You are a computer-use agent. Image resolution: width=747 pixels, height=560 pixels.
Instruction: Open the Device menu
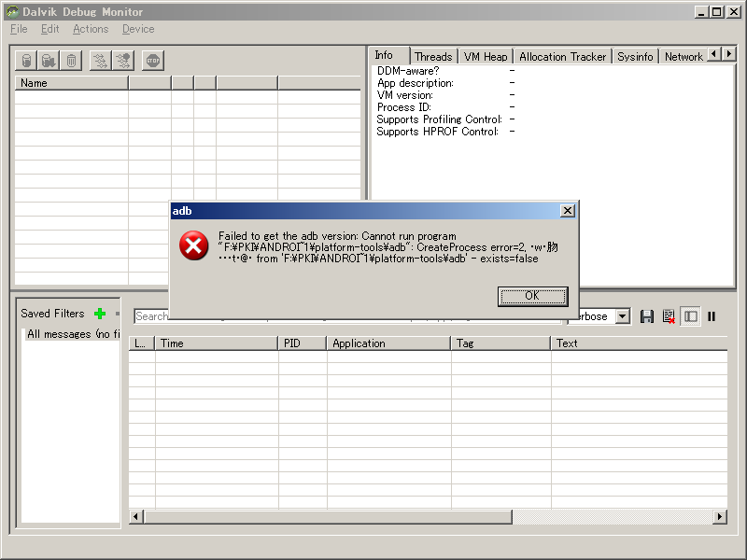(138, 29)
